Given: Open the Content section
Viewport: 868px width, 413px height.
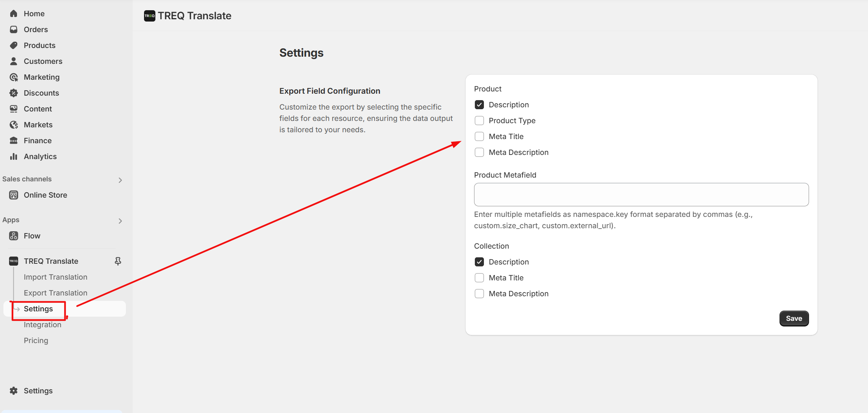Looking at the screenshot, I should pos(38,109).
